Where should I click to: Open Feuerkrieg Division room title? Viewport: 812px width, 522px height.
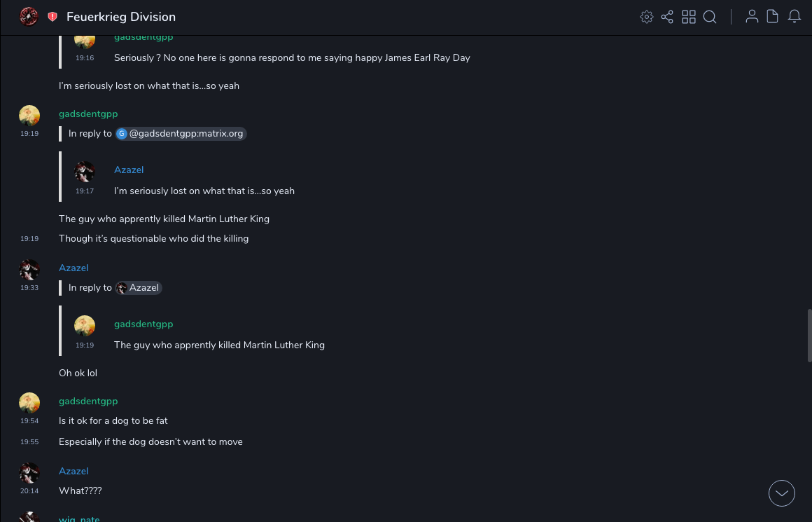pos(121,17)
